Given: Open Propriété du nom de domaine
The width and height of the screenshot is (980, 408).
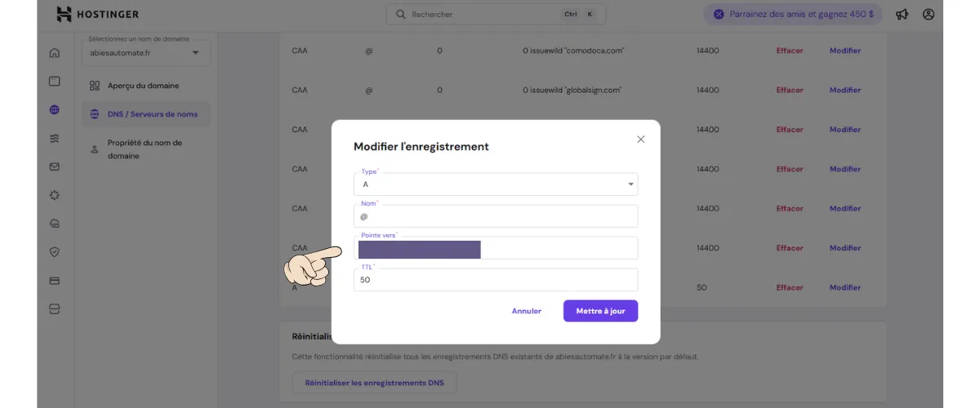Looking at the screenshot, I should 145,149.
